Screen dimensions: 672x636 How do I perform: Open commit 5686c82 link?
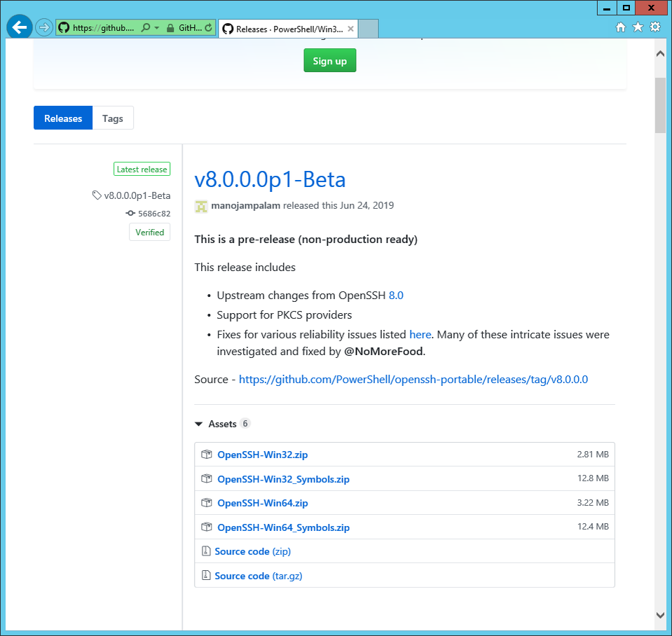(x=154, y=214)
